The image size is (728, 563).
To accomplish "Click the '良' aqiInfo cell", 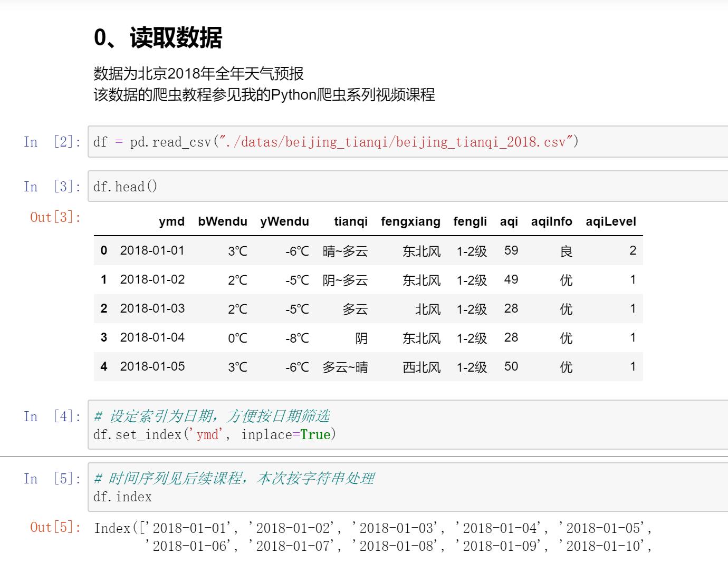I will pyautogui.click(x=566, y=251).
